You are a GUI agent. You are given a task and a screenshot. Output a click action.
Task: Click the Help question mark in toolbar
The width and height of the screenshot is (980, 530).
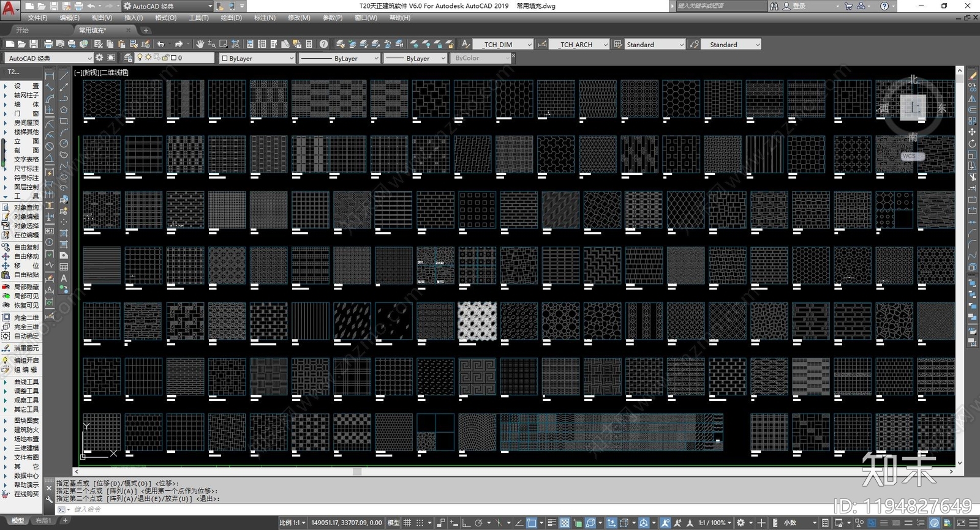323,44
